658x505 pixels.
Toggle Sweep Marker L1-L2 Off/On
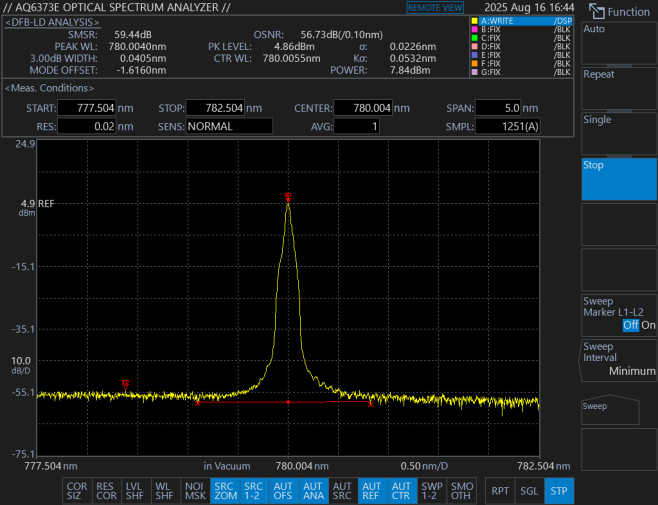[x=618, y=313]
